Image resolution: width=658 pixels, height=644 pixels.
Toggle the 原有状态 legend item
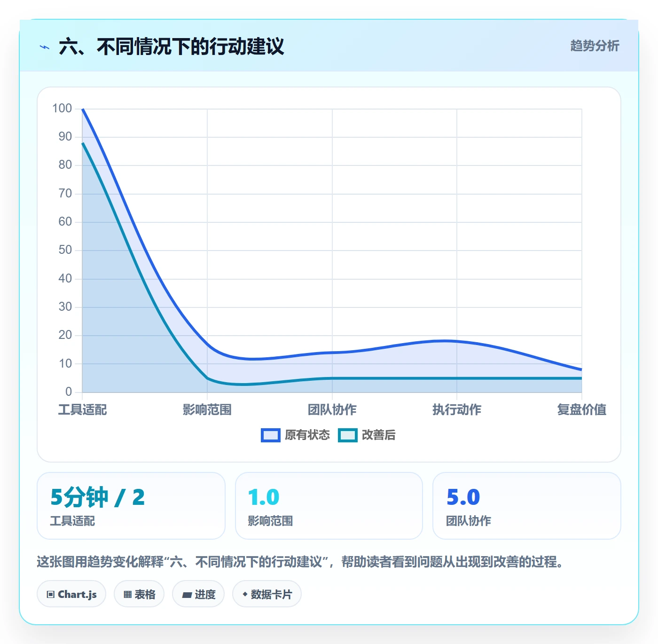(296, 435)
